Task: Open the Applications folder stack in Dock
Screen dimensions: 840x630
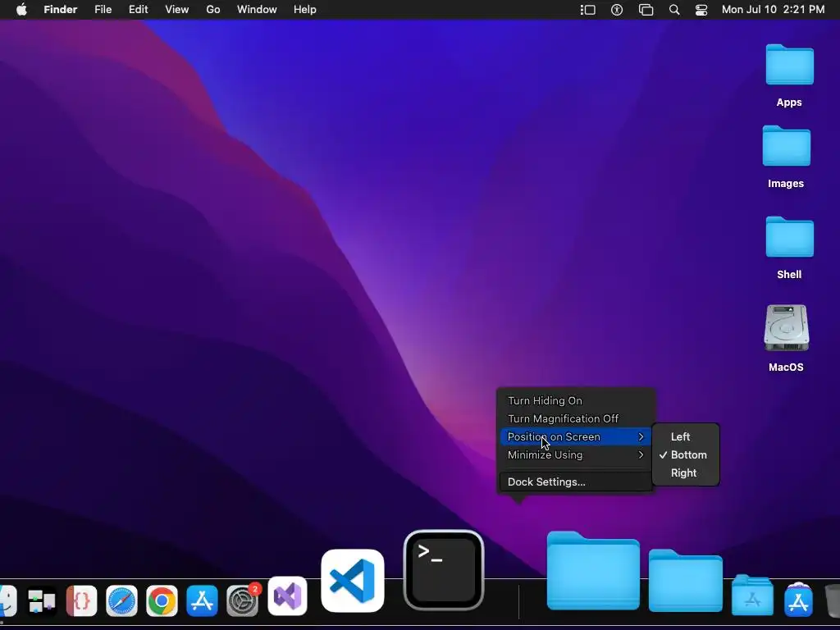Action: pyautogui.click(x=753, y=595)
